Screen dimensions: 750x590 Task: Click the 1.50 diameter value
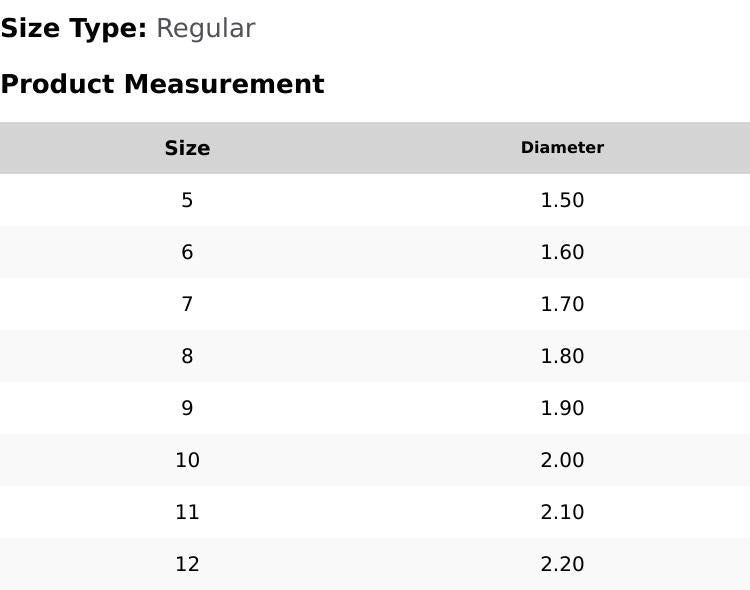point(562,200)
